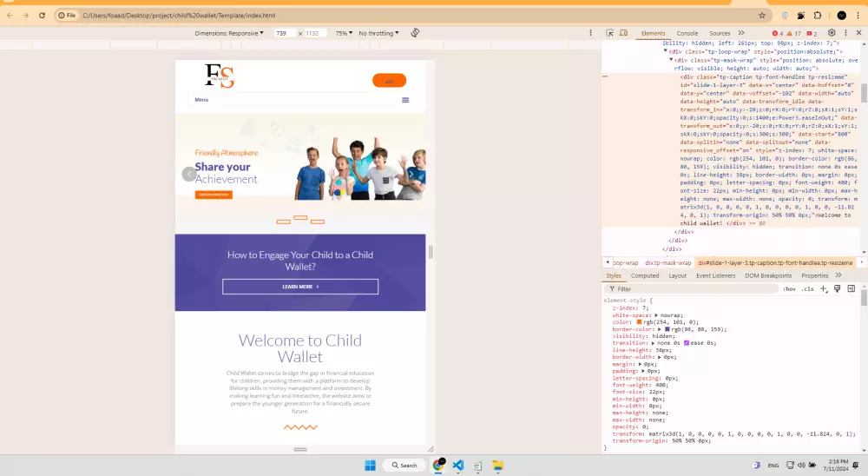
Task: Bookmark this page with the star
Action: coord(762,16)
